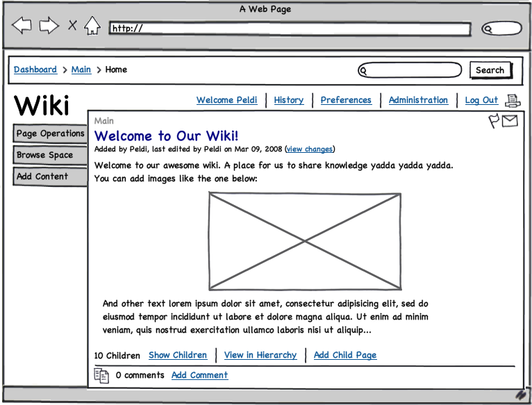
Task: Open the Welcome Peldi link
Action: 226,100
